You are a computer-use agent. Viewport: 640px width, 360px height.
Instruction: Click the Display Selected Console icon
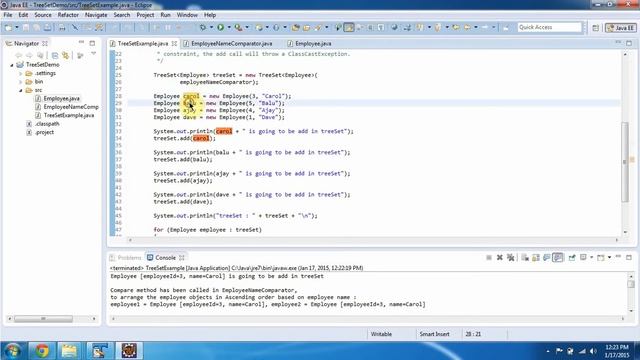[x=583, y=258]
